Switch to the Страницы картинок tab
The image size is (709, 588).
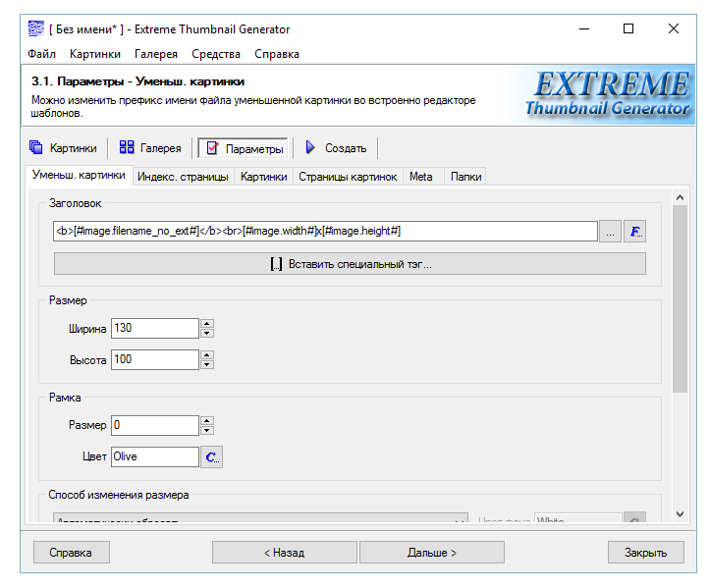[x=348, y=177]
